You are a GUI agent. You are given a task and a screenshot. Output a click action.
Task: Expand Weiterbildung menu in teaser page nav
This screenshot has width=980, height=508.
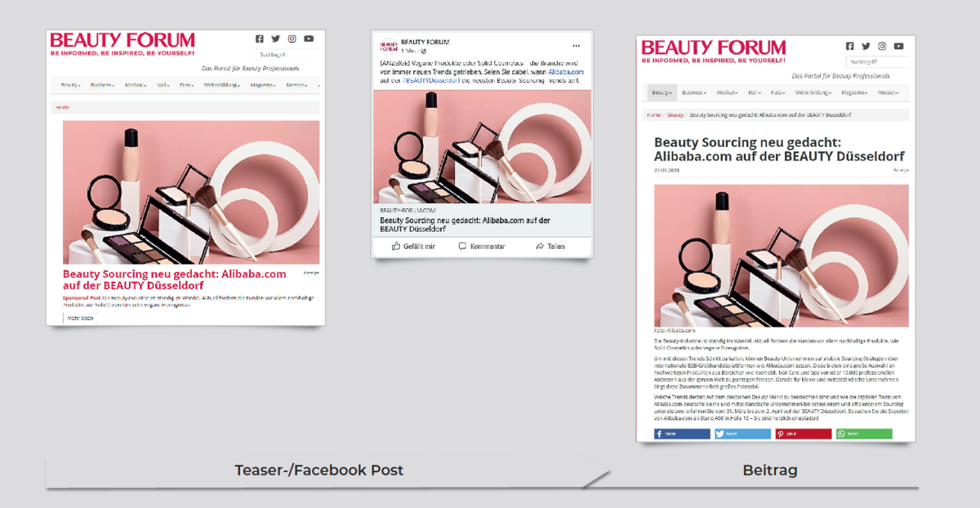pyautogui.click(x=223, y=85)
